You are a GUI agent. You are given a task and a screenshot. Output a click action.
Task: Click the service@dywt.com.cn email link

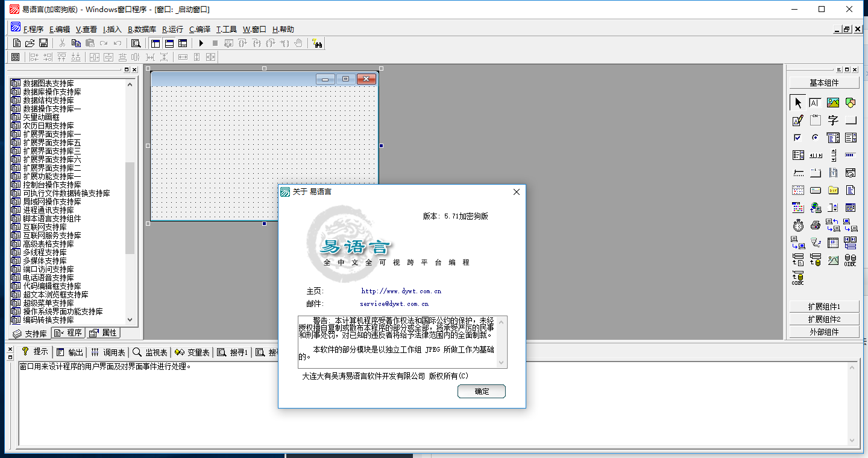(x=394, y=304)
